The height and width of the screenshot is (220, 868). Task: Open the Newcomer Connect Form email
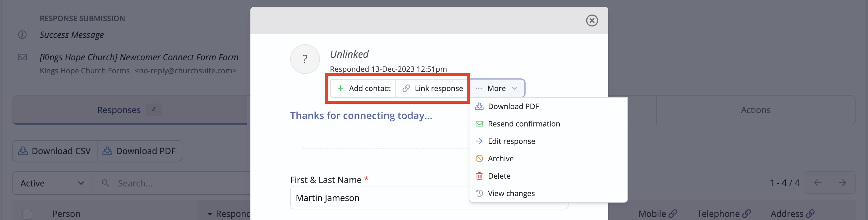pyautogui.click(x=139, y=57)
